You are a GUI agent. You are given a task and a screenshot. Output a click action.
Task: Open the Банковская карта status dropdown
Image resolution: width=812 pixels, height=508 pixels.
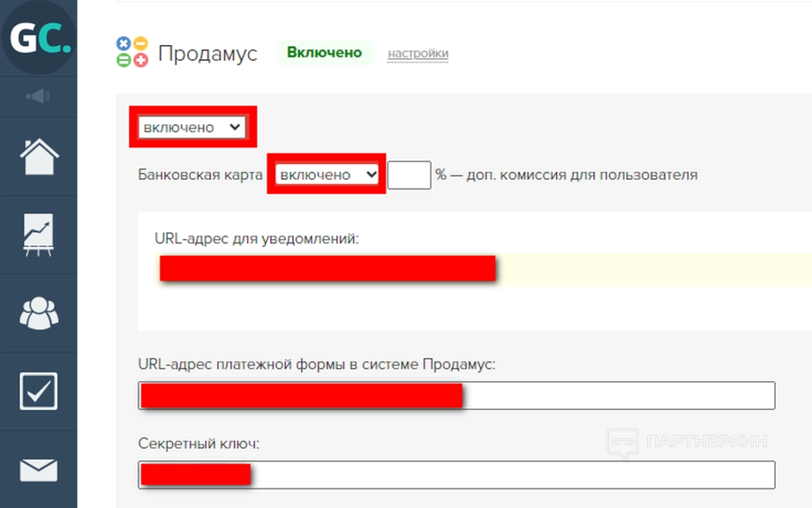point(327,175)
